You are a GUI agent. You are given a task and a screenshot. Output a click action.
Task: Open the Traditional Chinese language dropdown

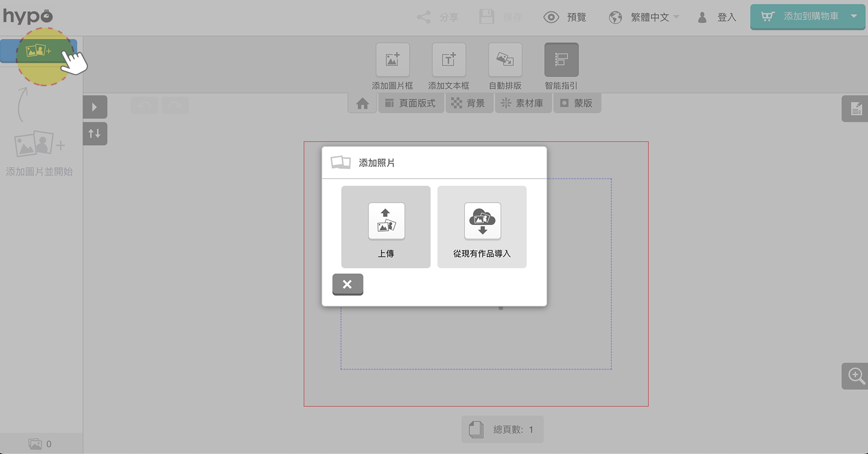[x=644, y=18]
